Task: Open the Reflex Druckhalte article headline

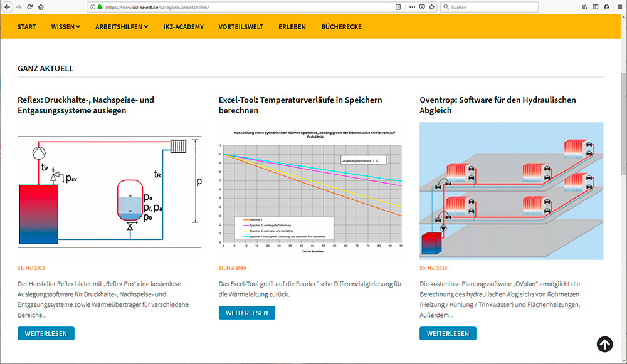Action: point(85,105)
